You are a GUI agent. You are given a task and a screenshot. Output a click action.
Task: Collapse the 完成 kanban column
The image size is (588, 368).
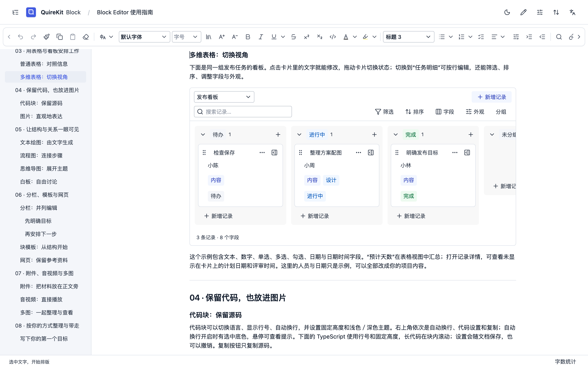395,135
